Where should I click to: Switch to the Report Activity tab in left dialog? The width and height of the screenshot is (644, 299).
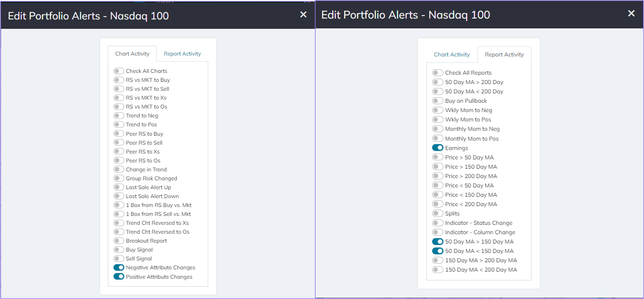182,54
